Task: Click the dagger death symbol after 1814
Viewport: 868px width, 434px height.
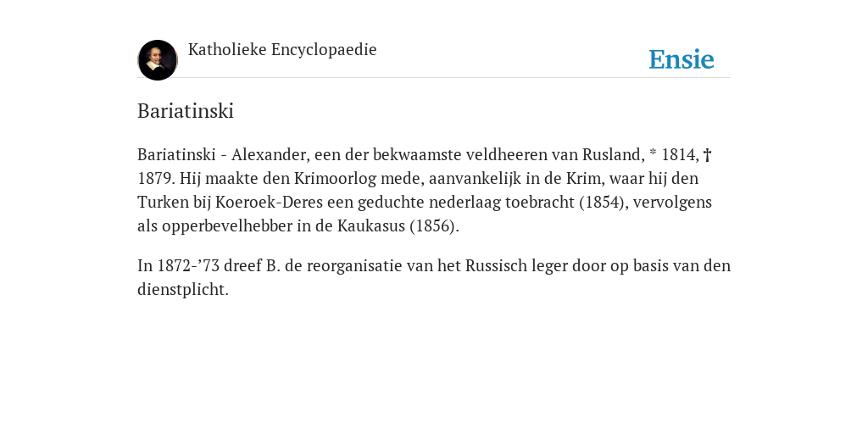Action: 707,155
